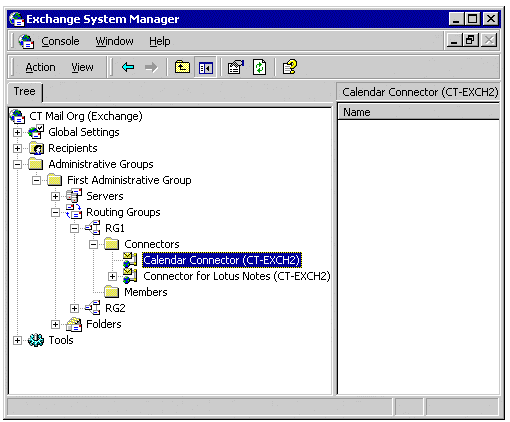The width and height of the screenshot is (510, 422).
Task: Open the Action menu
Action: coord(40,67)
